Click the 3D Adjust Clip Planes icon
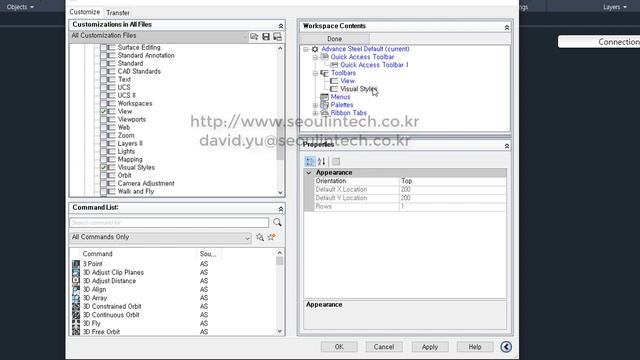 click(76, 273)
